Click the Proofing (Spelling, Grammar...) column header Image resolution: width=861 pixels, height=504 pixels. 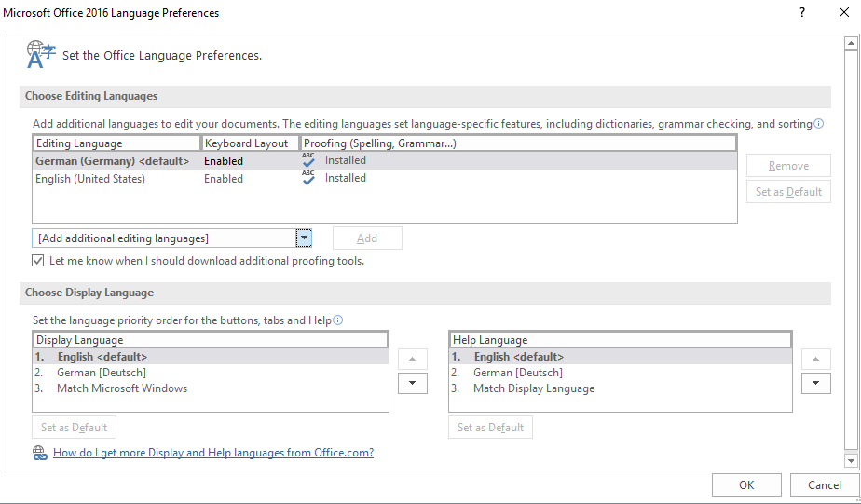pos(518,143)
